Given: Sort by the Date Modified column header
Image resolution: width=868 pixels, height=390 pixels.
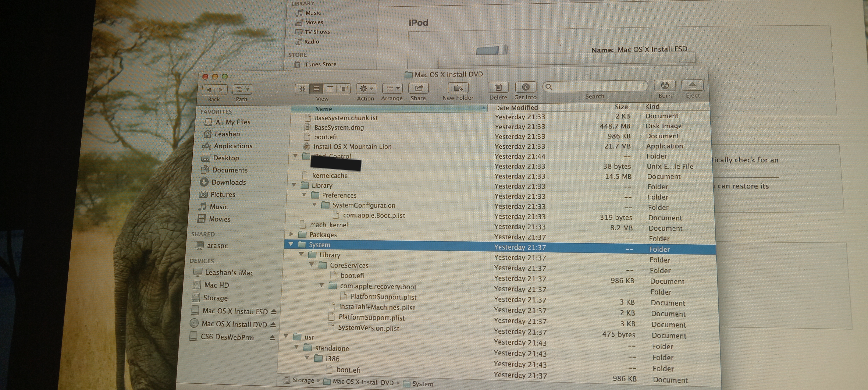Looking at the screenshot, I should [536, 107].
